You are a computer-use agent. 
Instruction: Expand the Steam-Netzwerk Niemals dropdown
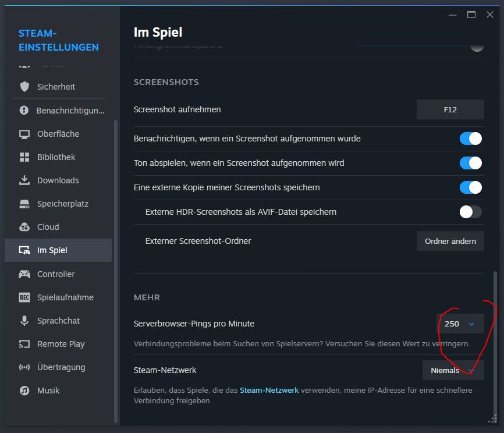[x=453, y=370]
